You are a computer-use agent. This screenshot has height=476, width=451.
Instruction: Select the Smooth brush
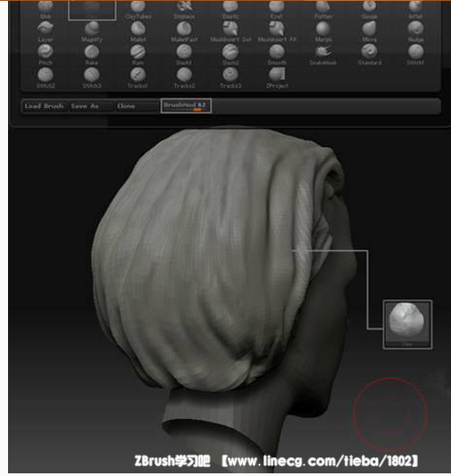(x=277, y=54)
